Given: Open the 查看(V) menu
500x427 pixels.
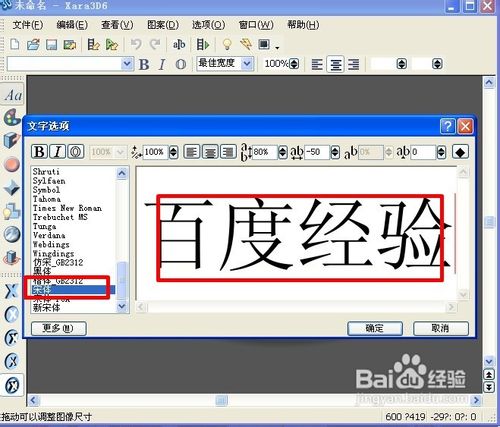Looking at the screenshot, I should tap(117, 25).
